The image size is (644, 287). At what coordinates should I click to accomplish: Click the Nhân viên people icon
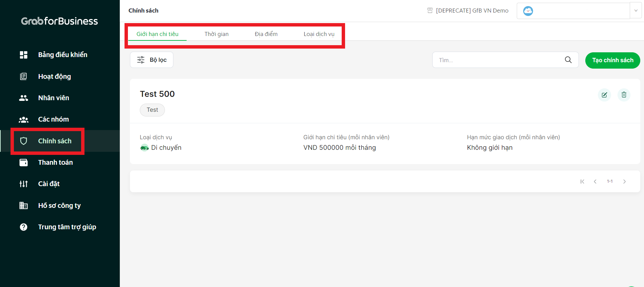[x=23, y=98]
